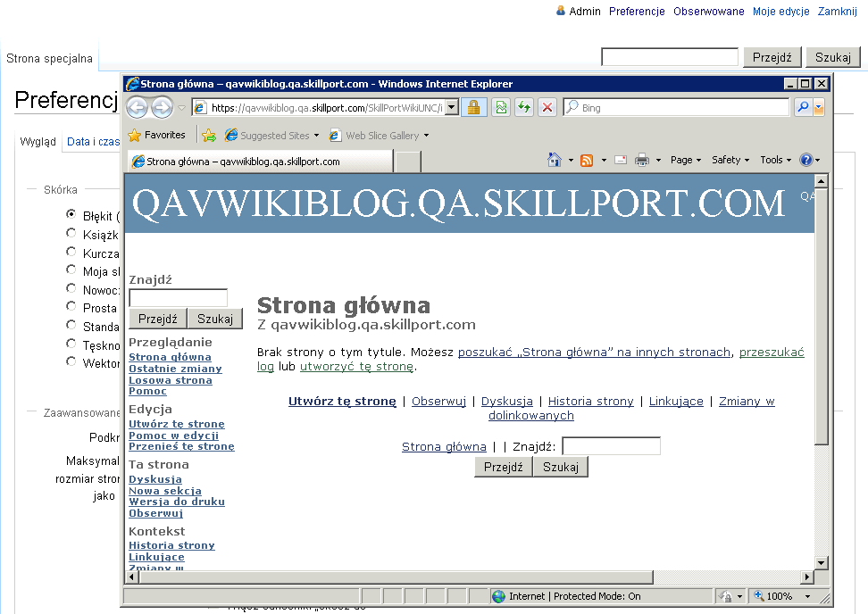Viewport: 868px width, 614px height.
Task: Click the Read Mail envelope icon
Action: coord(620,161)
